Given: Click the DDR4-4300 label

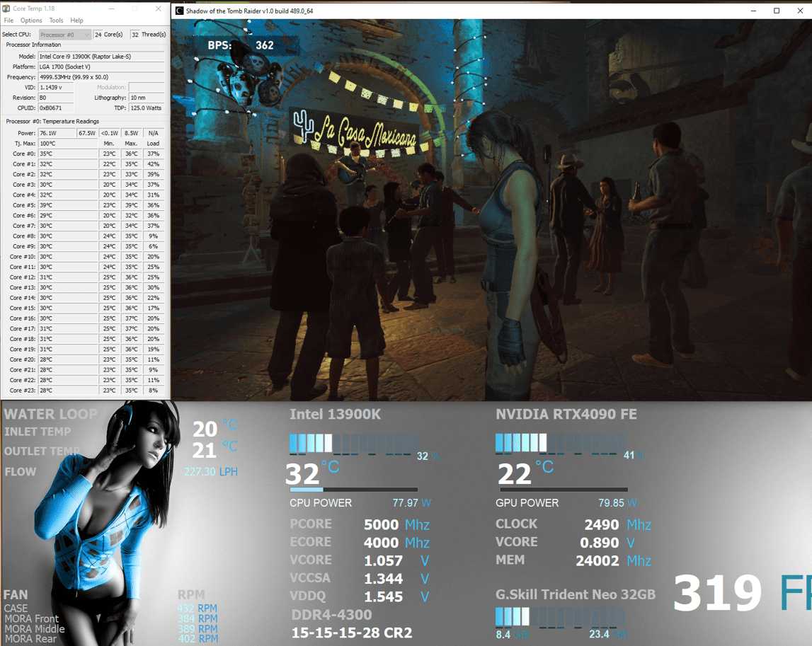Looking at the screenshot, I should (331, 615).
